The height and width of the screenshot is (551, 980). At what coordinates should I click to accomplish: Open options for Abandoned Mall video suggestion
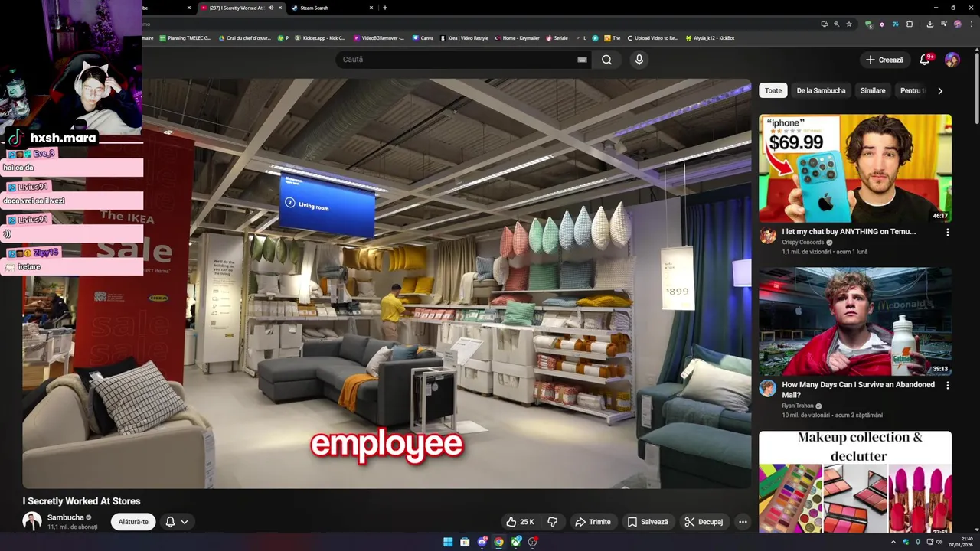[947, 386]
